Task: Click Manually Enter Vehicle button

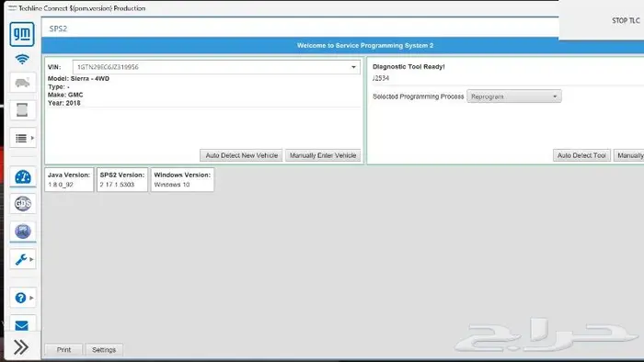Action: [x=323, y=155]
